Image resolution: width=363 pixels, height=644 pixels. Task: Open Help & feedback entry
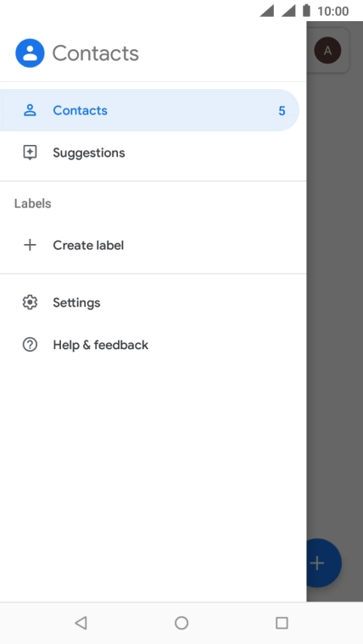(x=153, y=345)
